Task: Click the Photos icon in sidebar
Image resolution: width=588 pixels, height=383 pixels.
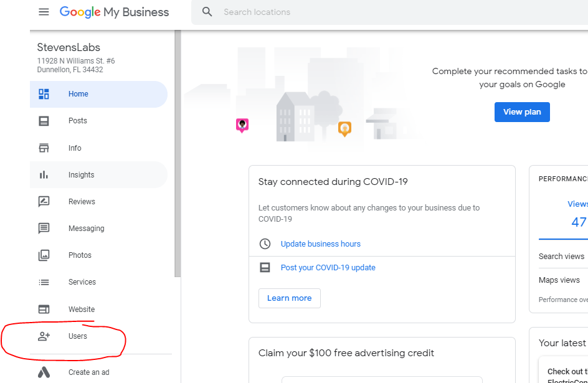Action: click(x=44, y=255)
